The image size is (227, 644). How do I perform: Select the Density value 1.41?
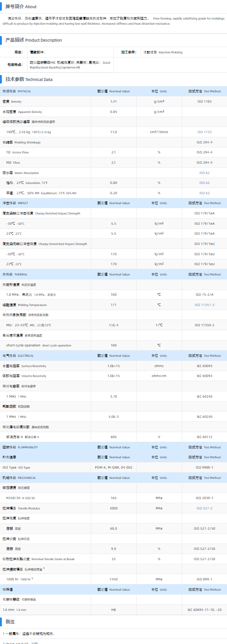(x=113, y=102)
